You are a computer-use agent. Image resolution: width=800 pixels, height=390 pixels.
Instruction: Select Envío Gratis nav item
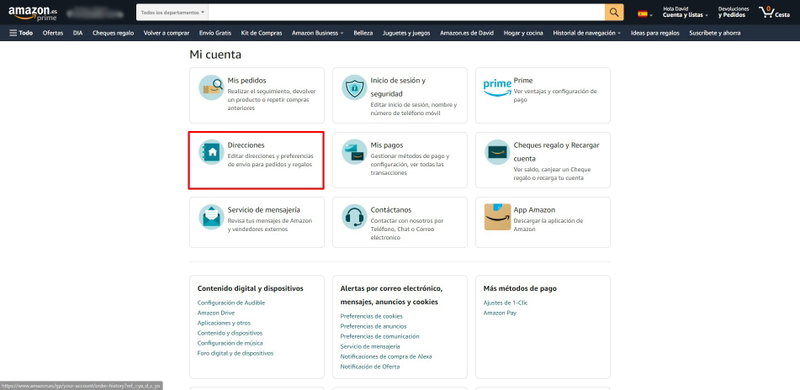(215, 33)
